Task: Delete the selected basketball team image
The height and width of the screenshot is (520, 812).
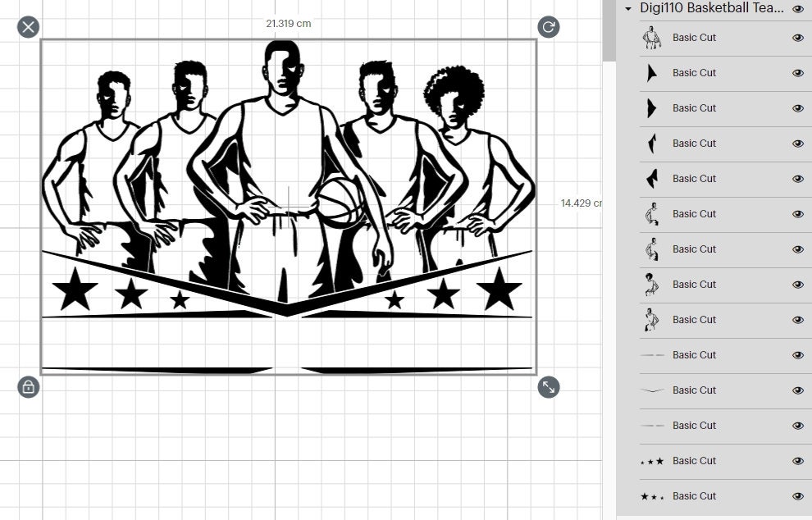Action: point(28,26)
